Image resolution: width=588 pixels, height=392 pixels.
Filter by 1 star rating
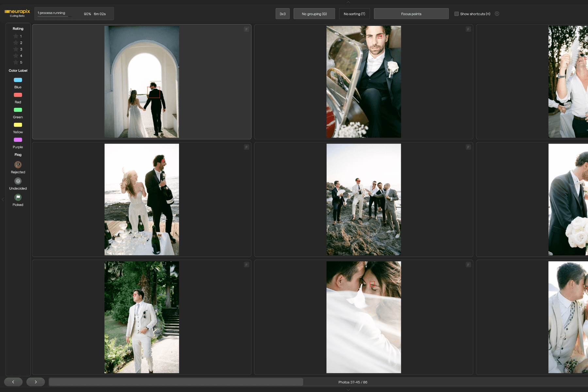[x=18, y=36]
